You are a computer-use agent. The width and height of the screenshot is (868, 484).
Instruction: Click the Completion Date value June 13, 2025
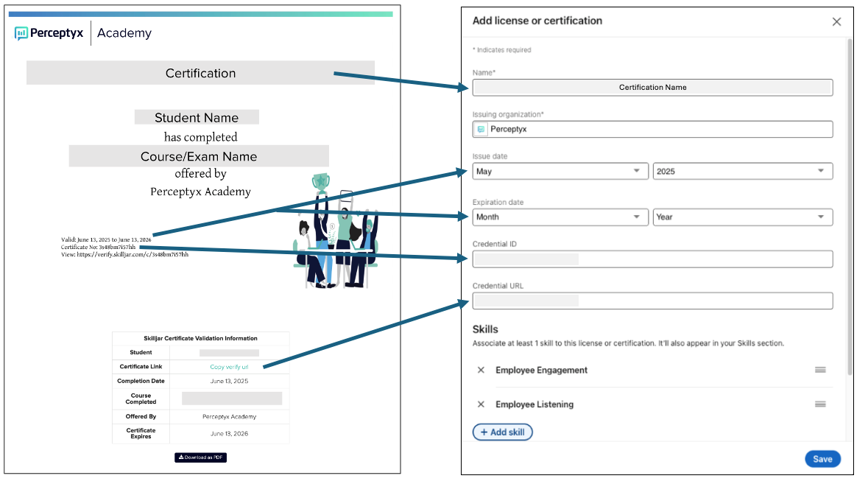pos(229,381)
